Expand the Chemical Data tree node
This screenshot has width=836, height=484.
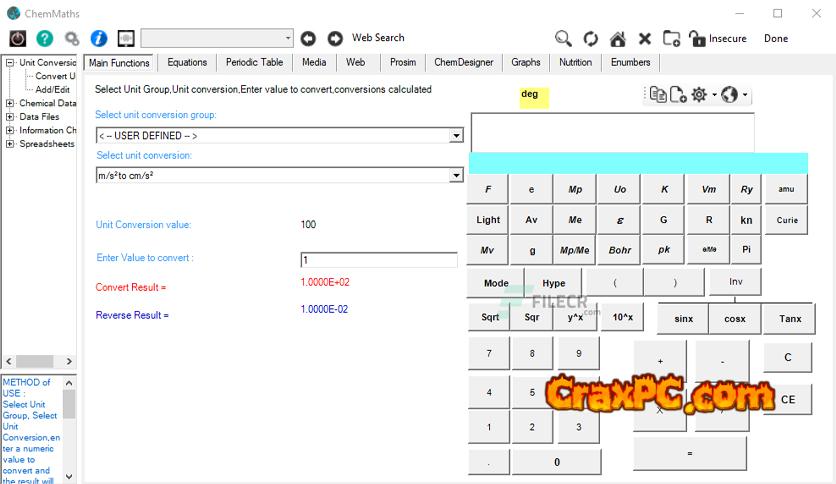[x=10, y=103]
